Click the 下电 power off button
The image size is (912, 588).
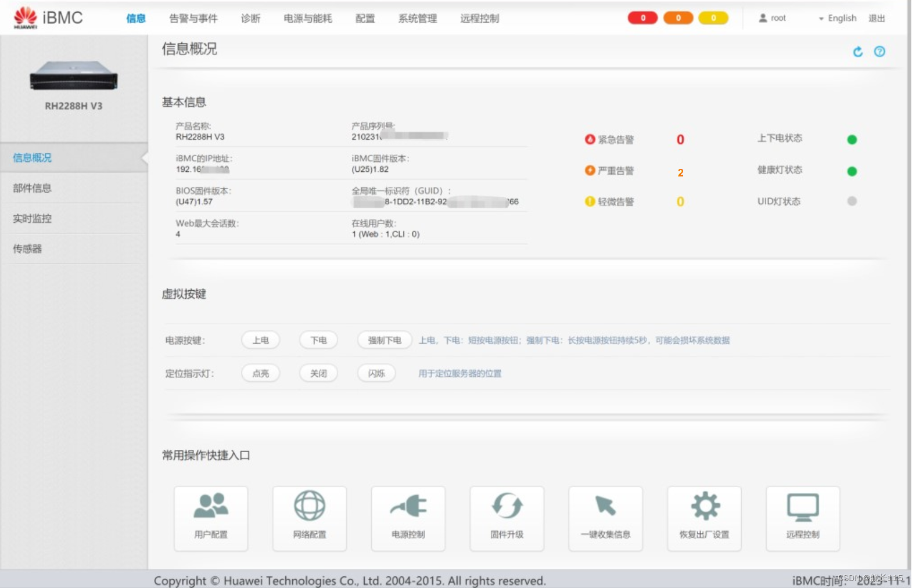tap(318, 340)
